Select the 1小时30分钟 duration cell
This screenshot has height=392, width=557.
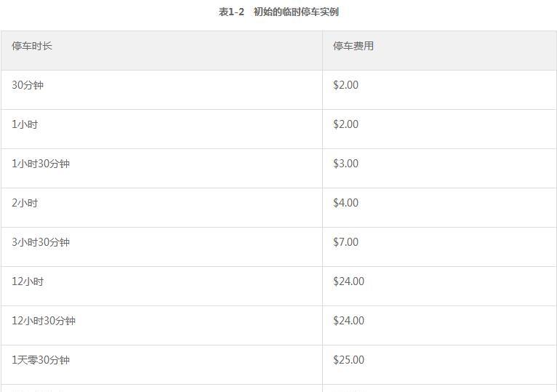(161, 169)
